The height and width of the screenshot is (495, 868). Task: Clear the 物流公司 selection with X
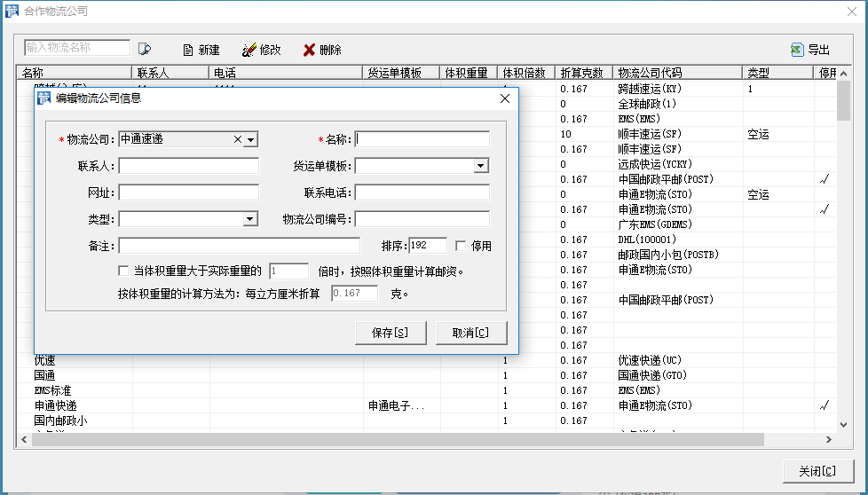click(x=238, y=139)
